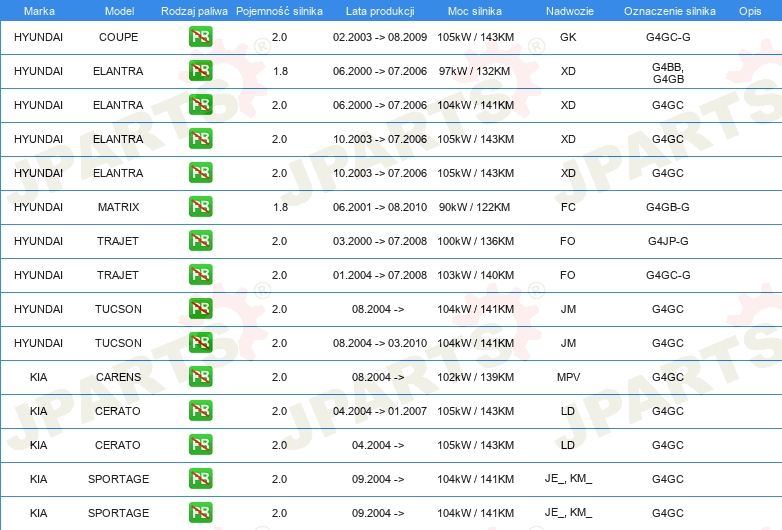Click the 2.0 capacity in COUPE row
Viewport: 782px width, 530px height.
click(279, 37)
